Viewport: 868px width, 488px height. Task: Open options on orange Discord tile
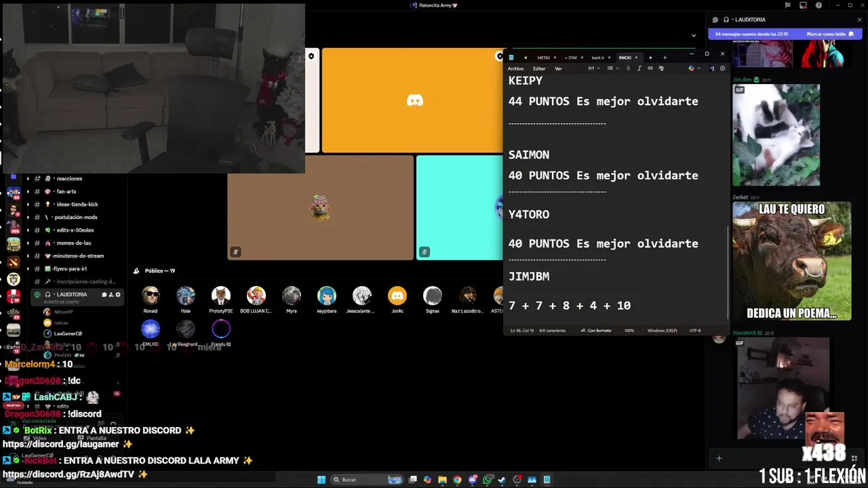(500, 56)
